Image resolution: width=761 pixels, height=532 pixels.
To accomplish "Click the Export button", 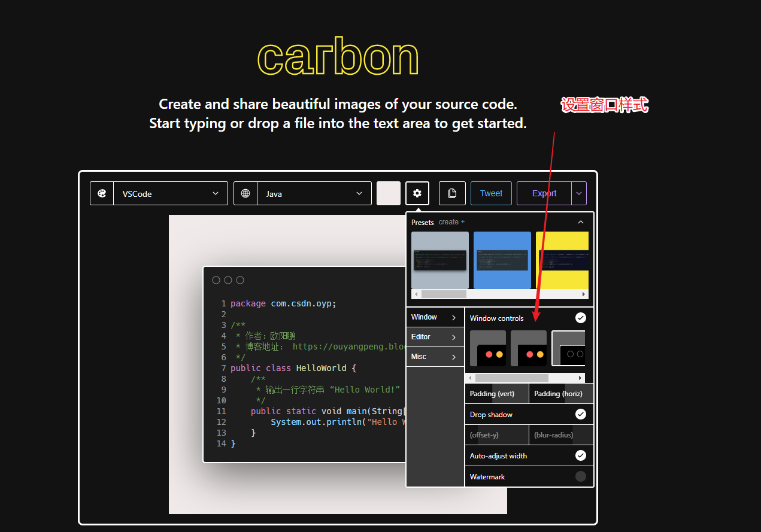I will [544, 193].
